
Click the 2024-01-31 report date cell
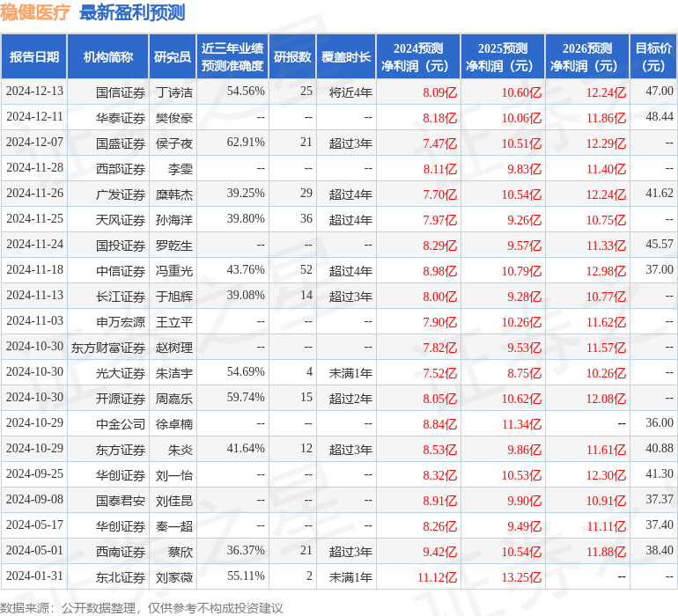tap(34, 577)
